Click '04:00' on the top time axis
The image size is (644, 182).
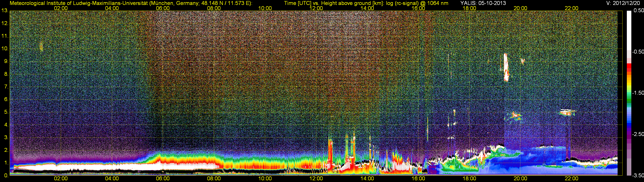coord(112,8)
